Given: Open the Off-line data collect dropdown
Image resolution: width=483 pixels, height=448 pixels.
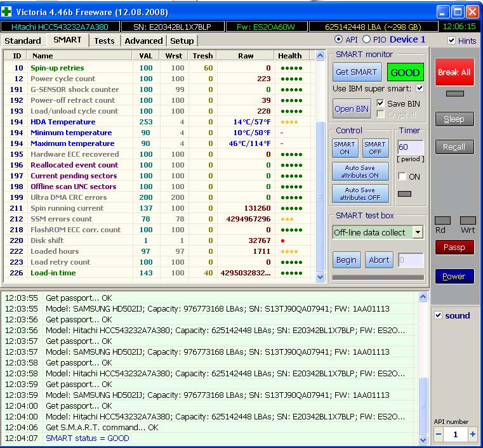Looking at the screenshot, I should click(418, 232).
